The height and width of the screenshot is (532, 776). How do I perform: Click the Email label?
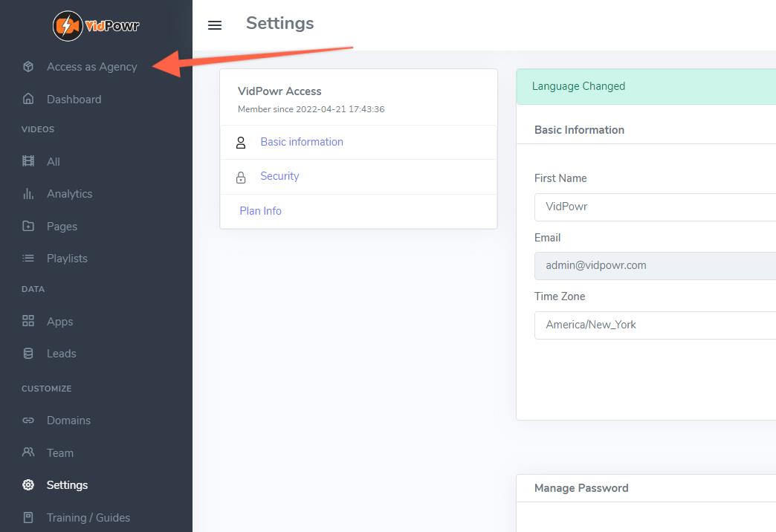[547, 238]
